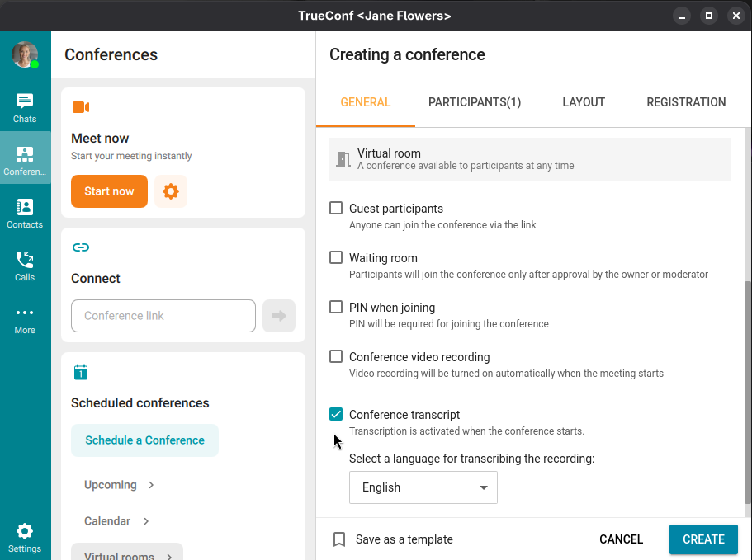The image size is (752, 560).
Task: Expand the Upcoming conferences list
Action: coord(119,485)
